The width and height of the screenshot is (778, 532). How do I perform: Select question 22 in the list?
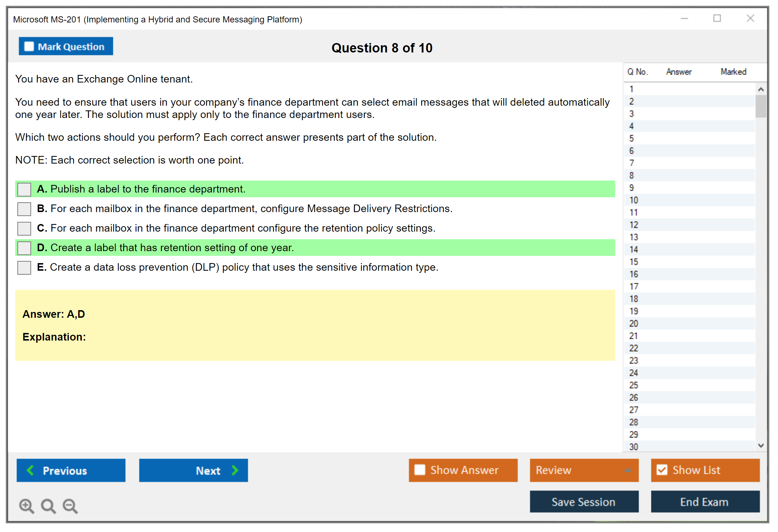[634, 348]
